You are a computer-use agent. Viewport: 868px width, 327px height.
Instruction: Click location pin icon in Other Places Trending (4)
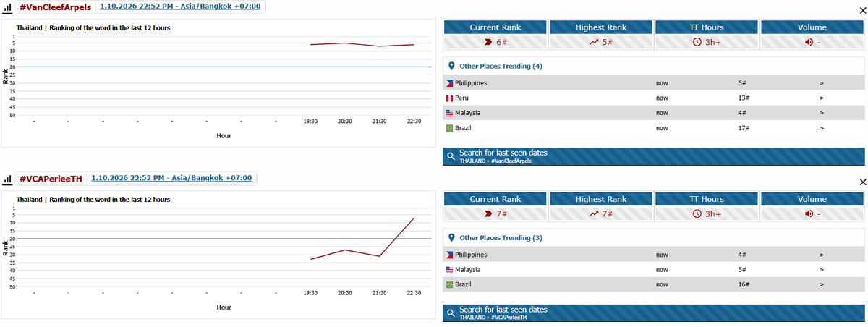tap(451, 66)
